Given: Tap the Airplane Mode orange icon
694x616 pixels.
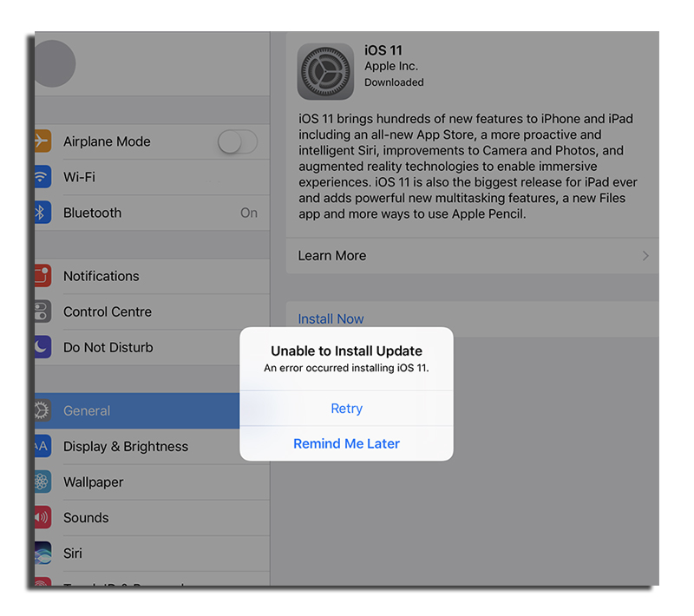Looking at the screenshot, I should 42,141.
